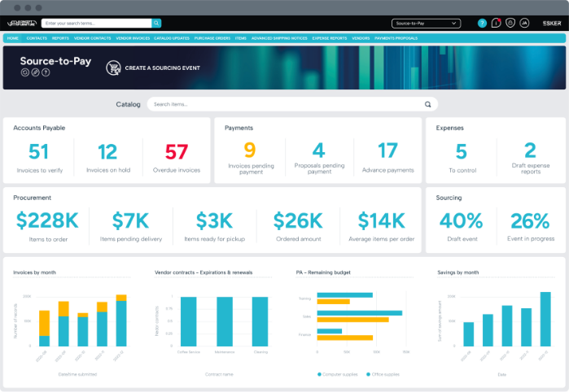The image size is (569, 392).
Task: Open the blue help question mark icon
Action: pyautogui.click(x=483, y=24)
